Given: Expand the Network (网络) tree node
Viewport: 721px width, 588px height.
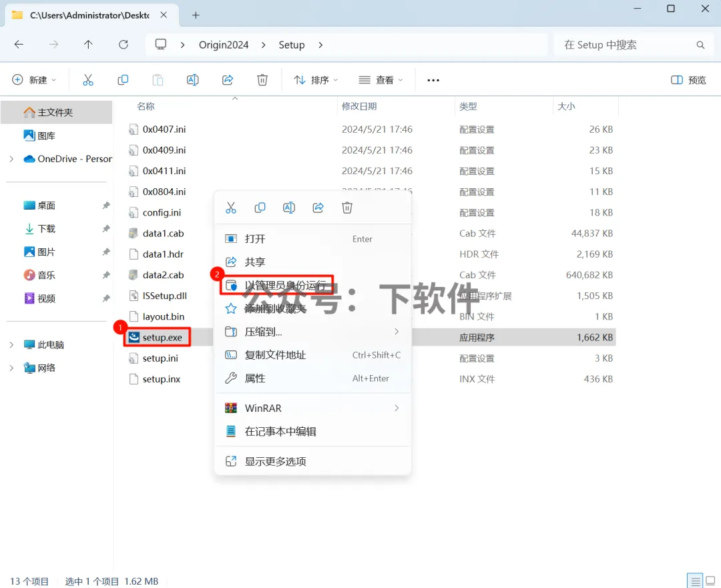Looking at the screenshot, I should pyautogui.click(x=11, y=368).
